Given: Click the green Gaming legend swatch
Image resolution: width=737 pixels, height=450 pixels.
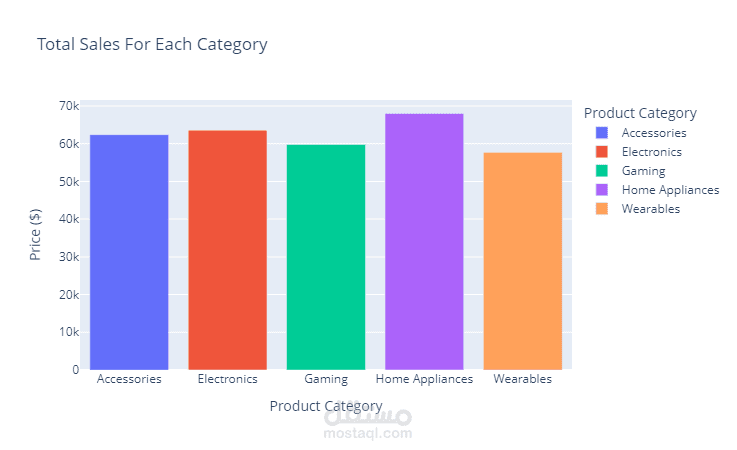Looking at the screenshot, I should (602, 171).
